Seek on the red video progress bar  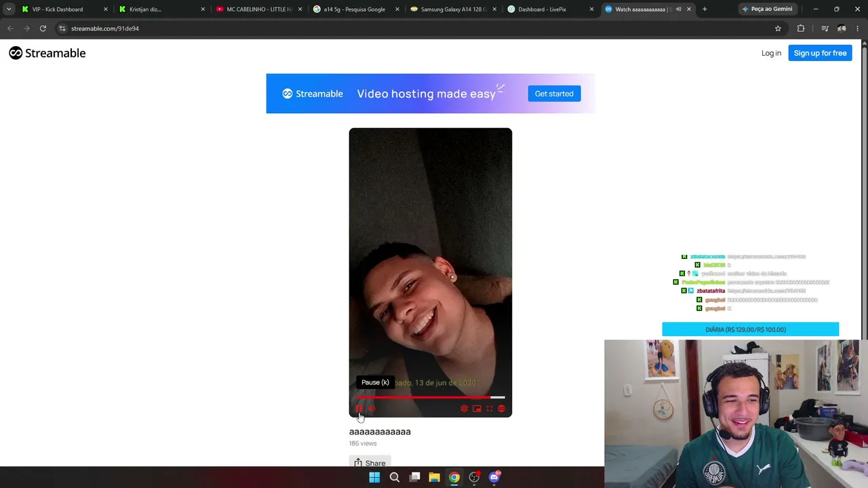[x=430, y=397]
